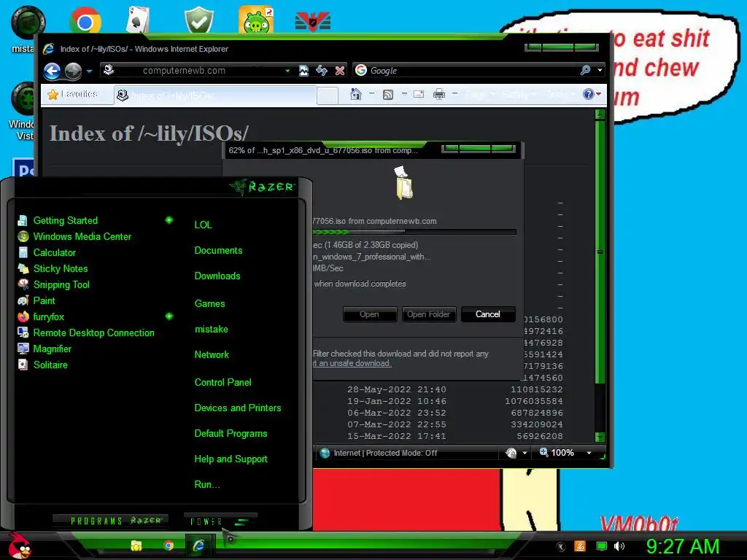747x560 pixels.
Task: Go to home page via the house icon
Action: (356, 94)
